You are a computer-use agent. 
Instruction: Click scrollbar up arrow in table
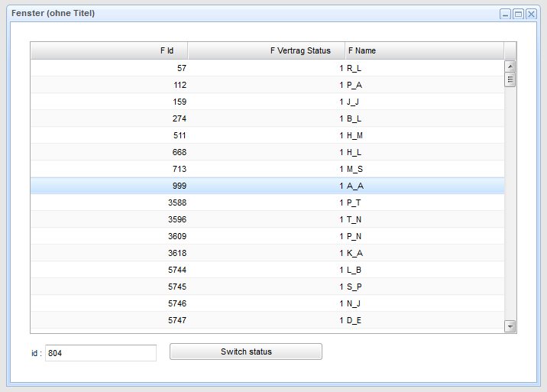510,66
